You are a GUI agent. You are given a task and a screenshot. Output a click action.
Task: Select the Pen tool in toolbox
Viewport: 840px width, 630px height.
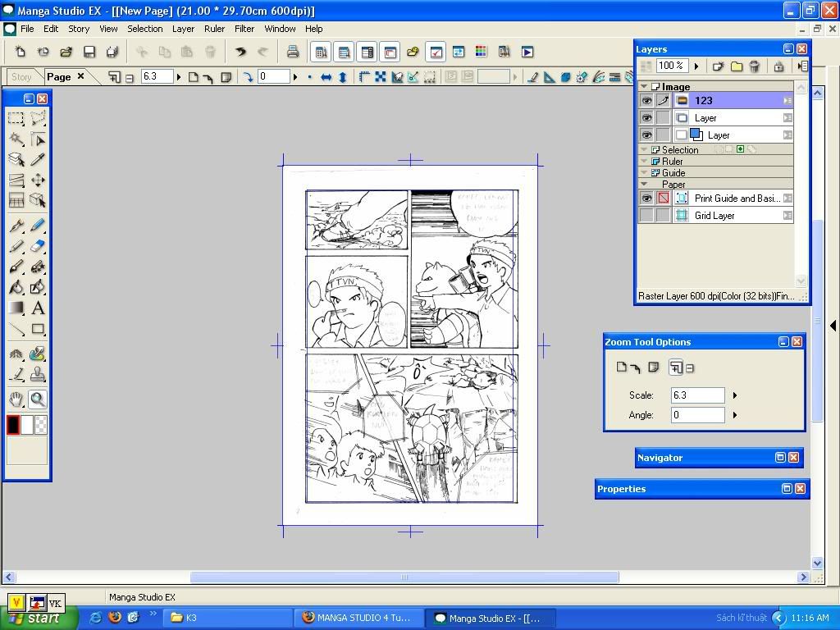point(16,226)
